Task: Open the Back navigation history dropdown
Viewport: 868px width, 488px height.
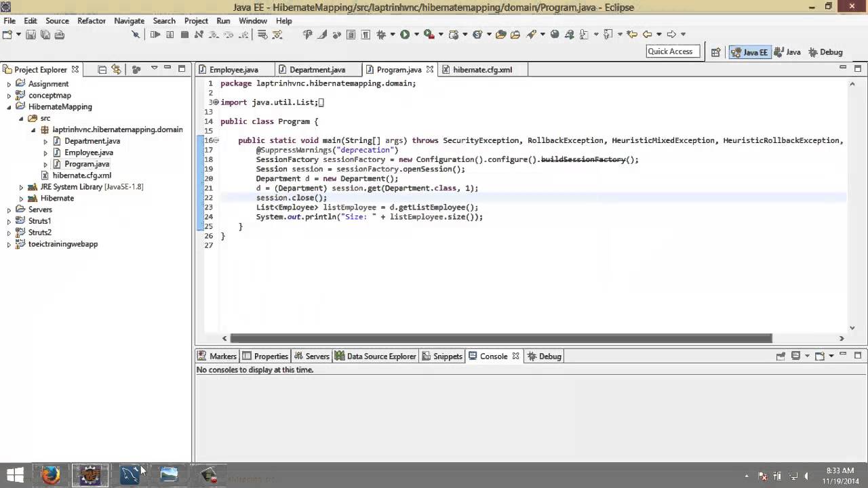Action: point(658,35)
